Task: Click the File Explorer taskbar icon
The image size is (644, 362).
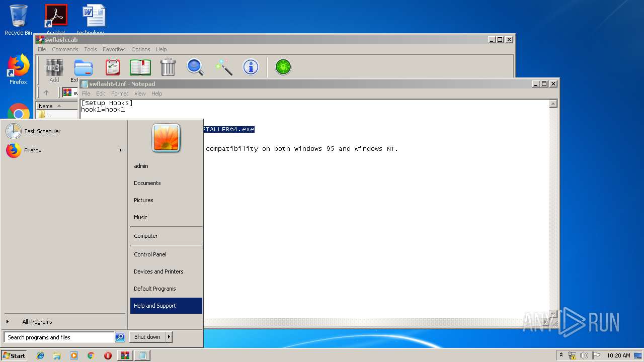Action: pos(57,355)
